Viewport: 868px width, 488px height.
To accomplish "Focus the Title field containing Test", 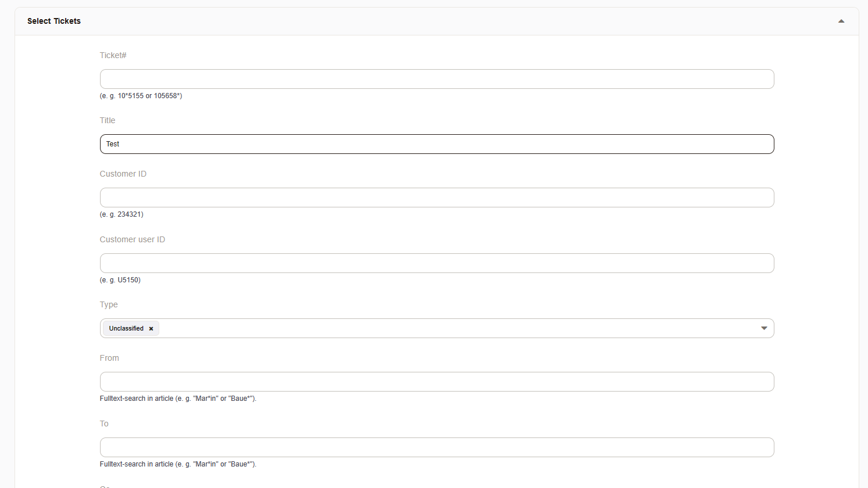I will 437,144.
